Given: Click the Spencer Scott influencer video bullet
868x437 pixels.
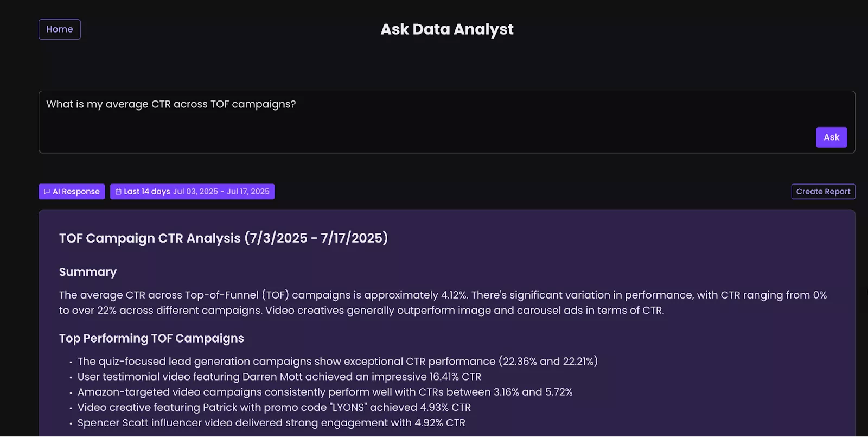Looking at the screenshot, I should 271,422.
